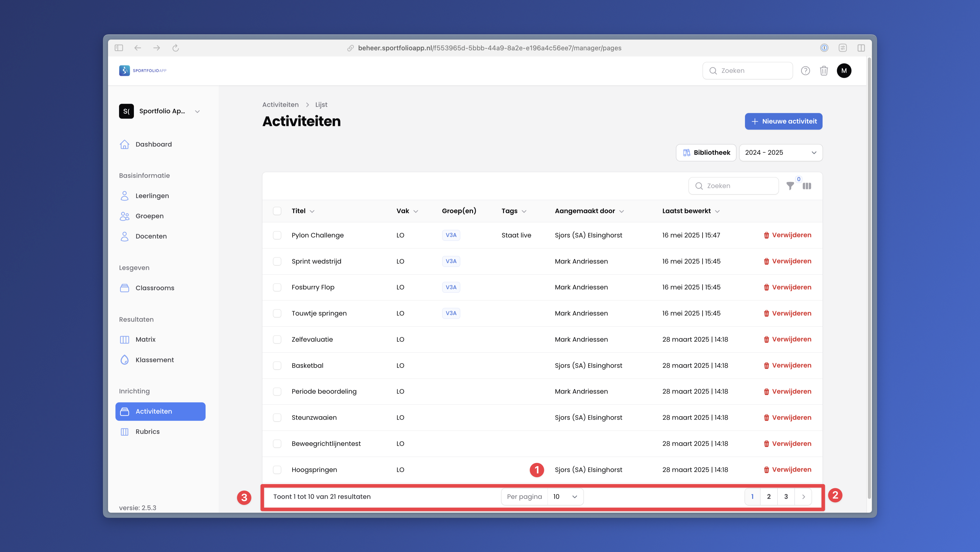Click the Leerlingen person icon
The height and width of the screenshot is (552, 980).
coord(124,196)
